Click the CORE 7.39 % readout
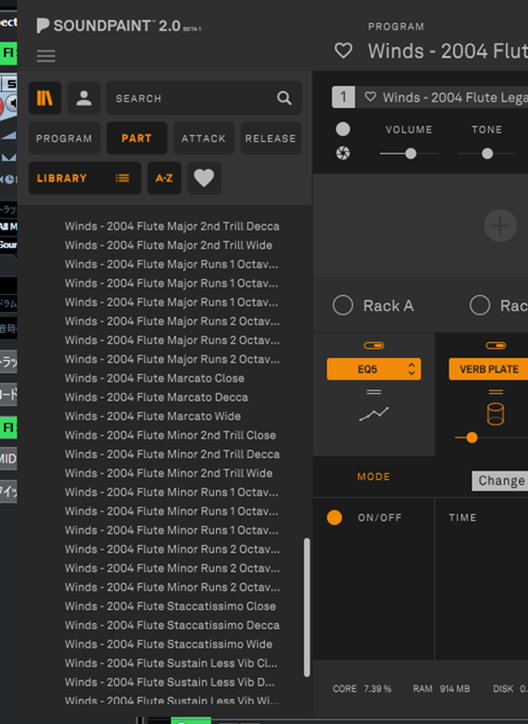 pos(362,689)
